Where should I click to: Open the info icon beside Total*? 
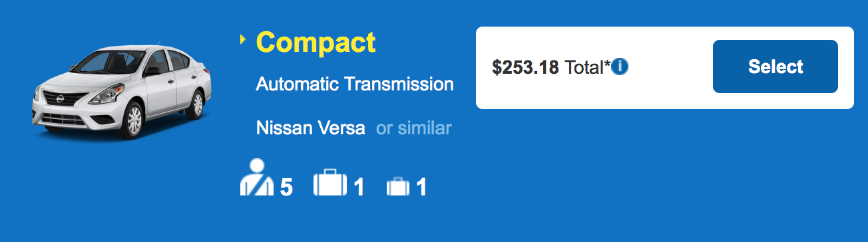(620, 66)
